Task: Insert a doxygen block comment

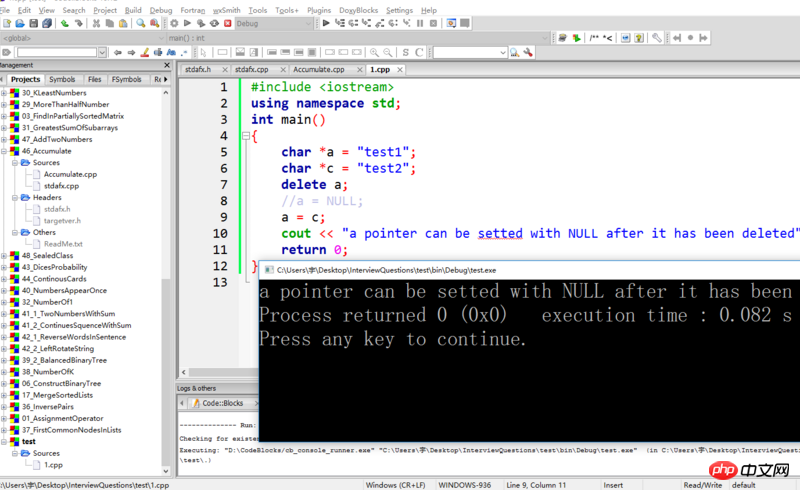Action: 594,38
